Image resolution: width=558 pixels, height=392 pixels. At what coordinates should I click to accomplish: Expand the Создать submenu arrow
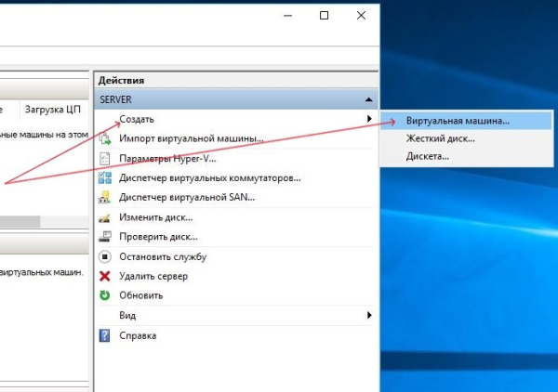click(x=369, y=119)
